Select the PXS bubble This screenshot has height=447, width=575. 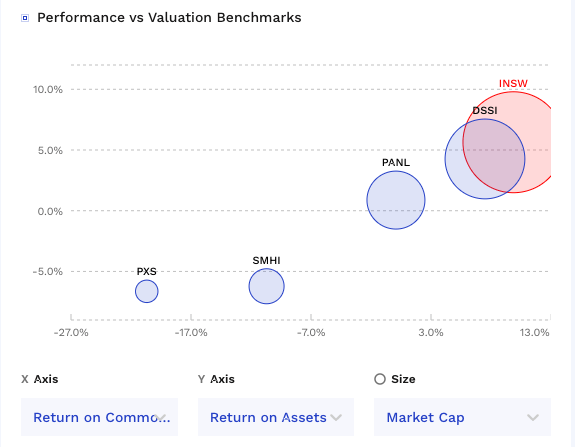[147, 291]
